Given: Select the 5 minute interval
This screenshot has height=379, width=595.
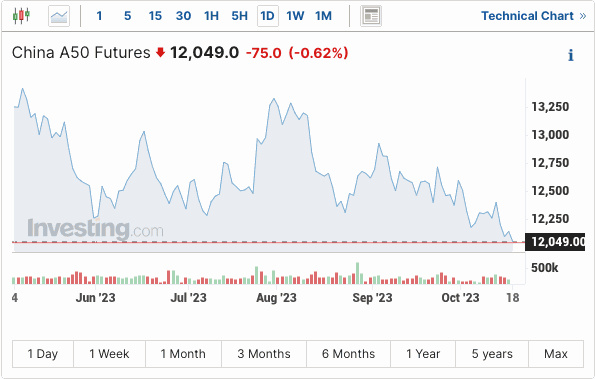Looking at the screenshot, I should pyautogui.click(x=128, y=16).
